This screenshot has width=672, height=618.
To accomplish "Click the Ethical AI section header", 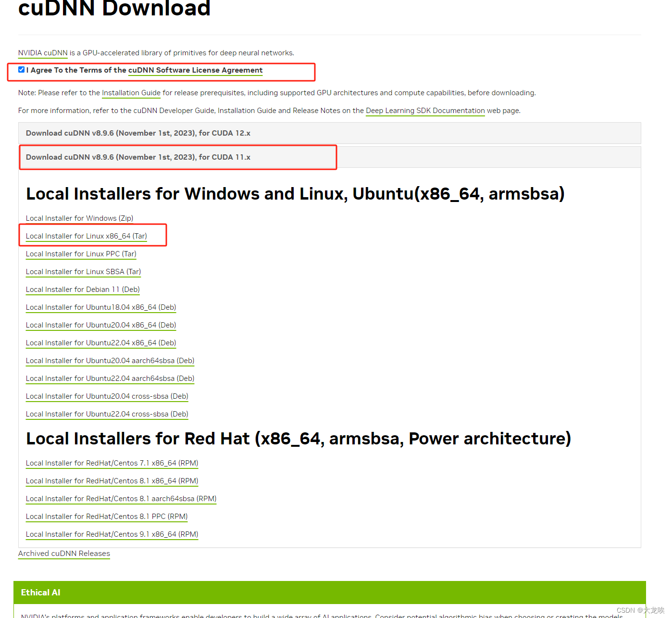I will [x=330, y=593].
